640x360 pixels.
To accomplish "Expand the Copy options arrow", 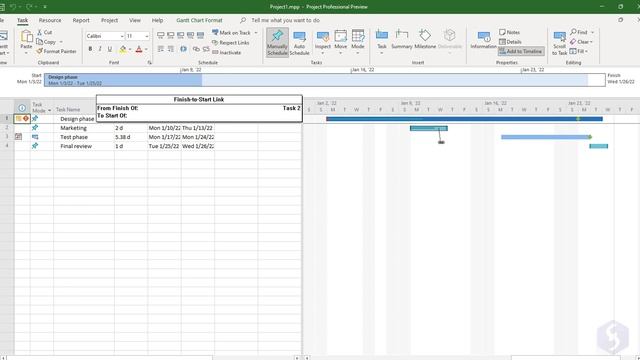I will coord(61,42).
